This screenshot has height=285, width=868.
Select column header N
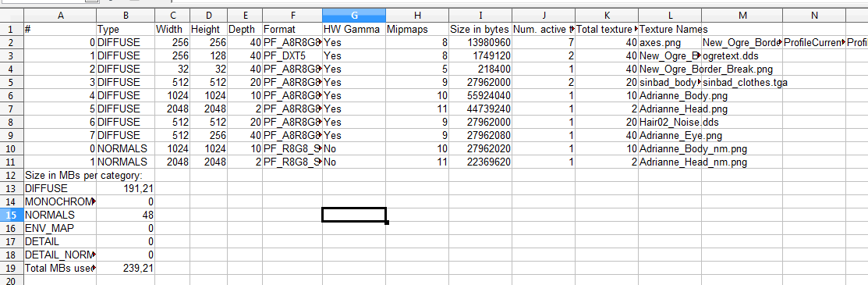(814, 16)
